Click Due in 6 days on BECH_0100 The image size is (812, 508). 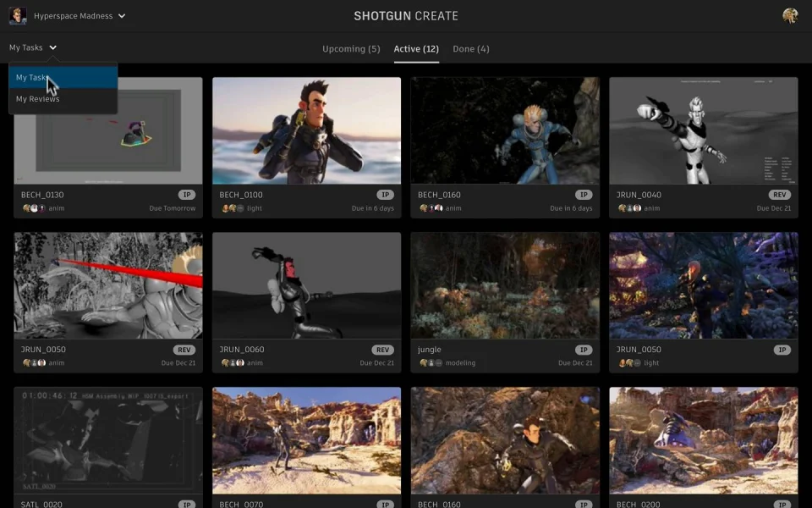click(x=373, y=208)
